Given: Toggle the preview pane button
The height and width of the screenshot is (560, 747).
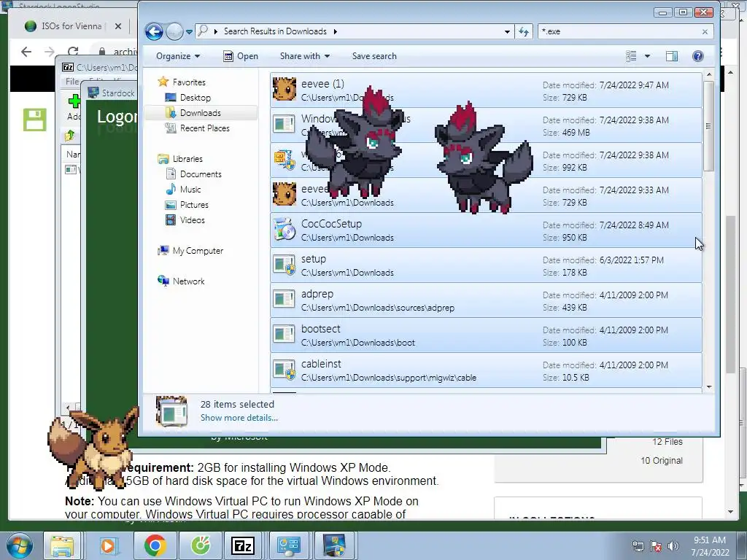Looking at the screenshot, I should pos(672,56).
